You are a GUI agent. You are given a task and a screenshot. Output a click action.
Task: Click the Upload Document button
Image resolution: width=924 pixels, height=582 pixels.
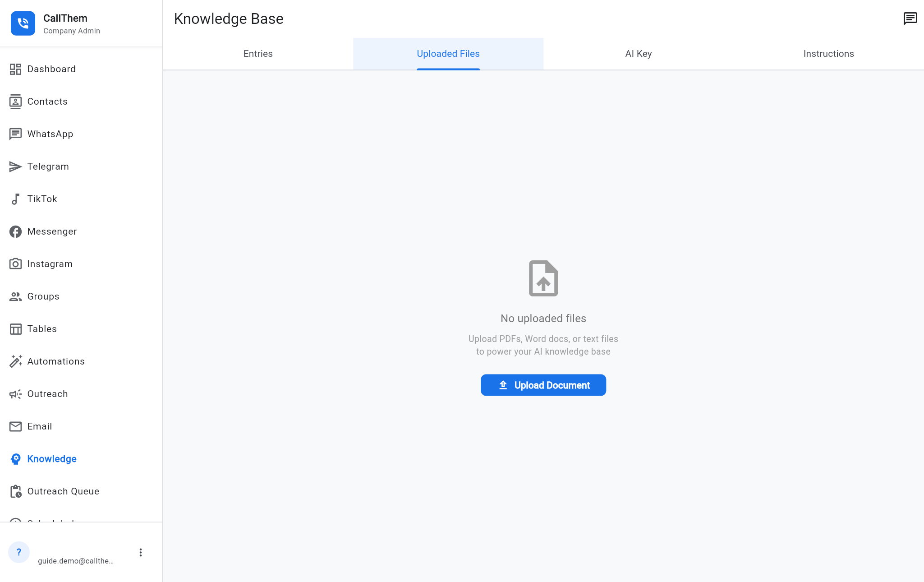pyautogui.click(x=543, y=385)
